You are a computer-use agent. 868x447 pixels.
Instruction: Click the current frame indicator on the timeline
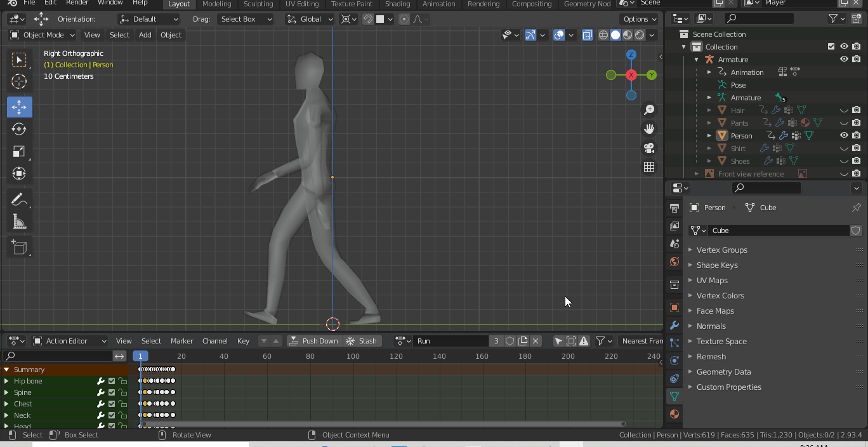pos(140,356)
